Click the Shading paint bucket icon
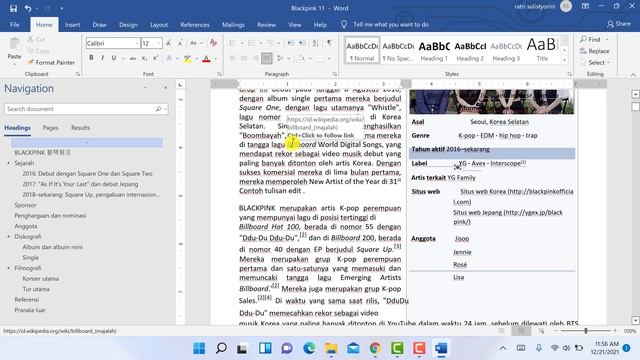The image size is (640, 360). tap(301, 58)
